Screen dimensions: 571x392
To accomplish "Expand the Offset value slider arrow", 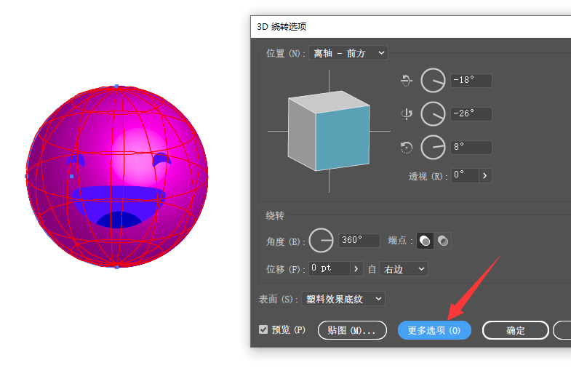I will pyautogui.click(x=356, y=268).
